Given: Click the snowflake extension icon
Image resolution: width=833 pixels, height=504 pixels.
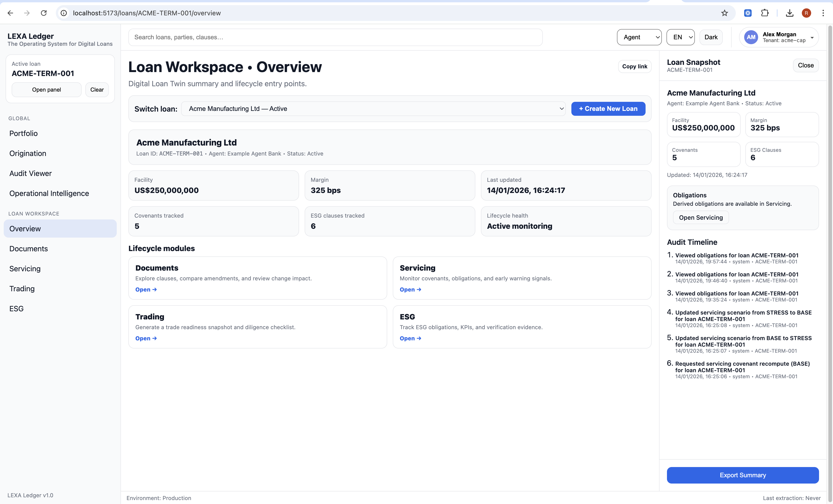Looking at the screenshot, I should tap(748, 13).
